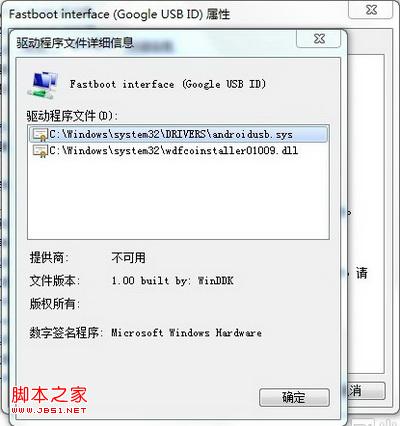This screenshot has height=426, width=400.
Task: Confirm with the 确定 button
Action: coord(294,397)
